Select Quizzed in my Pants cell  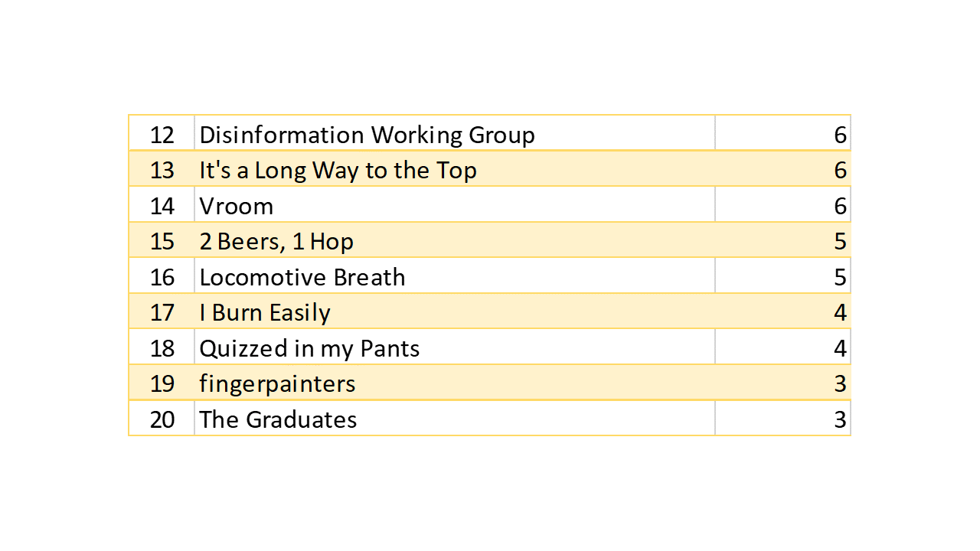click(309, 348)
